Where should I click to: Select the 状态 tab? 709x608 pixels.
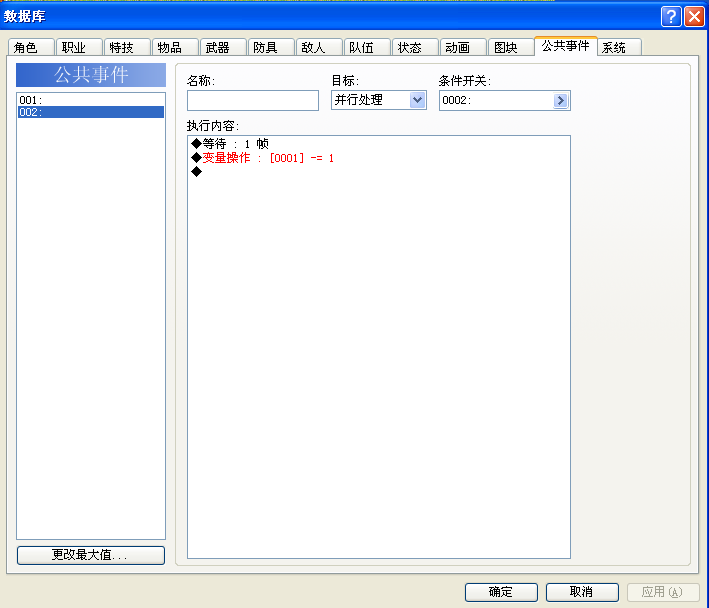(x=415, y=47)
